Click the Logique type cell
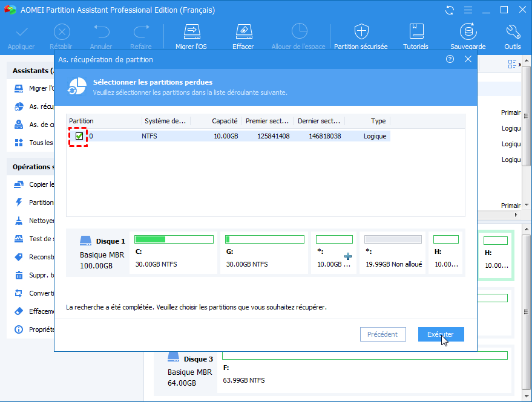Viewport: 532px width, 402px height. click(x=375, y=136)
